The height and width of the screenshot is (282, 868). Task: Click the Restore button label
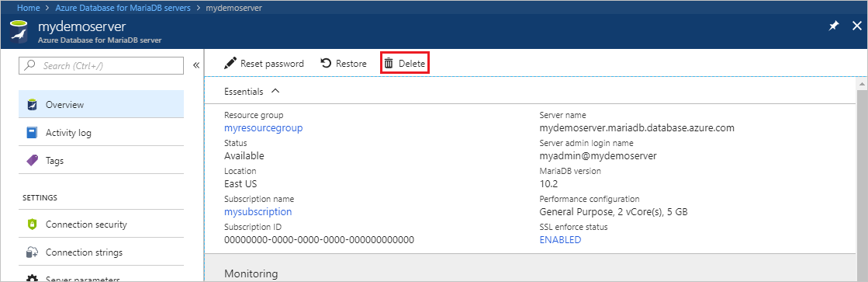351,64
